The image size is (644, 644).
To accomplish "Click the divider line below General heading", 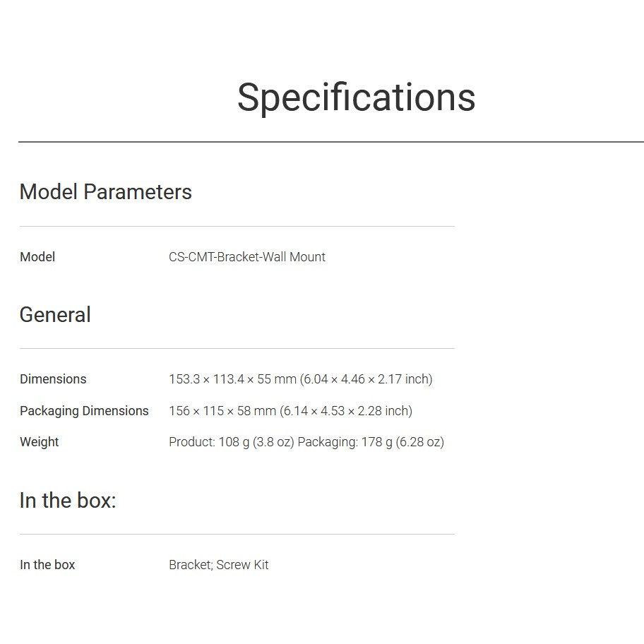I will (237, 348).
